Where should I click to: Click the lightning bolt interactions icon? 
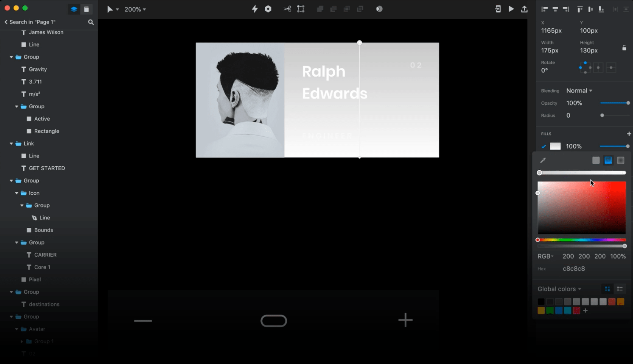click(x=255, y=9)
